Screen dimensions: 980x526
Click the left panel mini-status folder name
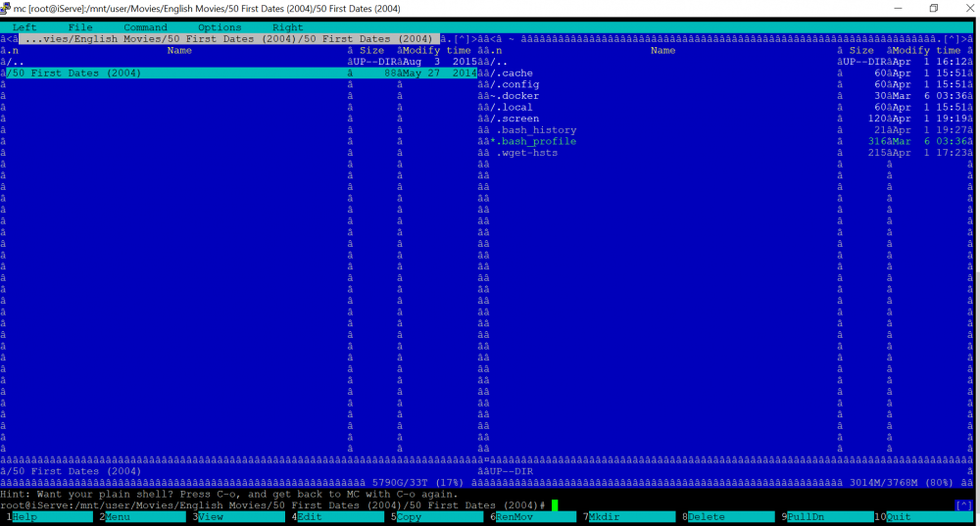point(73,472)
